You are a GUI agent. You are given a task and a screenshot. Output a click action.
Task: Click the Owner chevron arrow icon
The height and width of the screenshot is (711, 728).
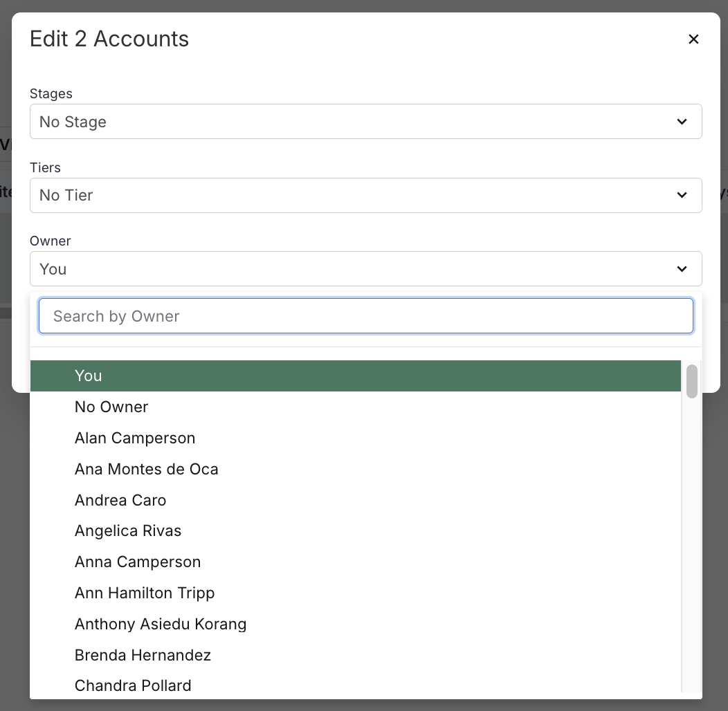[682, 269]
